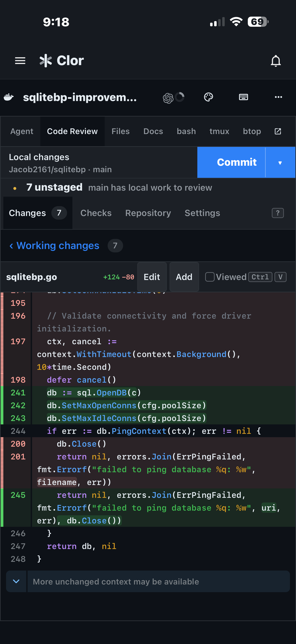Tap the Docker whale workspace icon
The height and width of the screenshot is (644, 296).
[x=9, y=97]
